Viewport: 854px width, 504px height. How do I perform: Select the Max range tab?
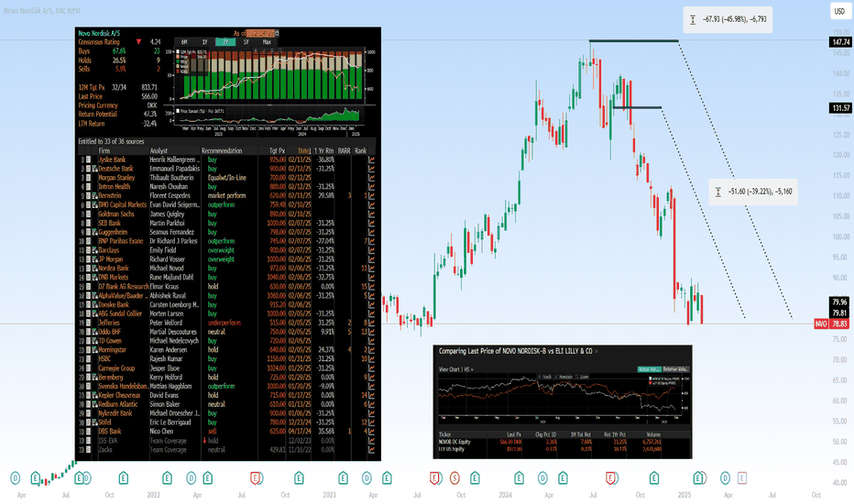pyautogui.click(x=267, y=42)
